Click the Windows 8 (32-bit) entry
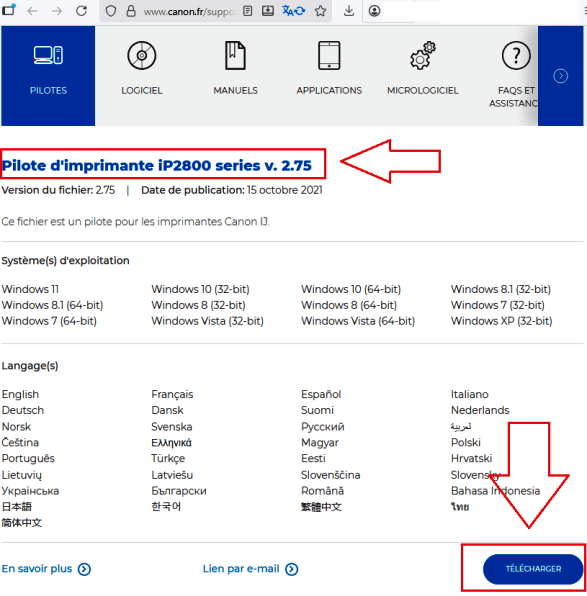 point(198,305)
